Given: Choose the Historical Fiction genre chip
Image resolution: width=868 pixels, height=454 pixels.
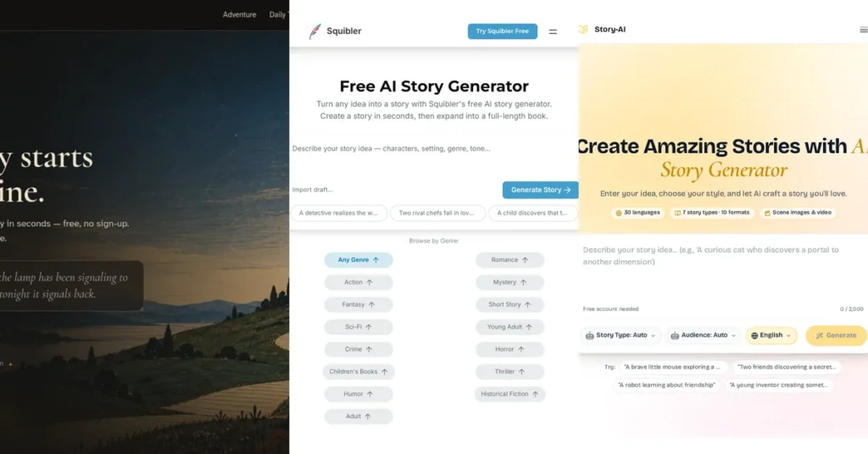Looking at the screenshot, I should pos(509,394).
